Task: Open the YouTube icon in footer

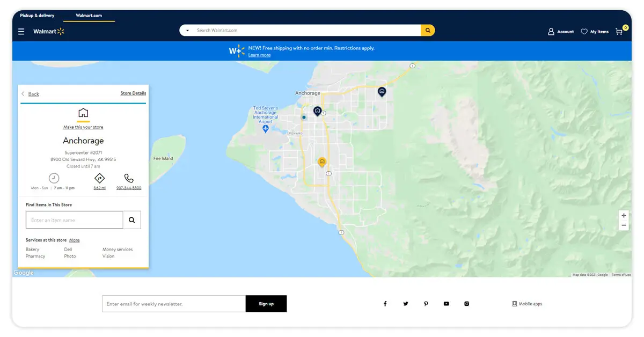Action: (x=446, y=304)
